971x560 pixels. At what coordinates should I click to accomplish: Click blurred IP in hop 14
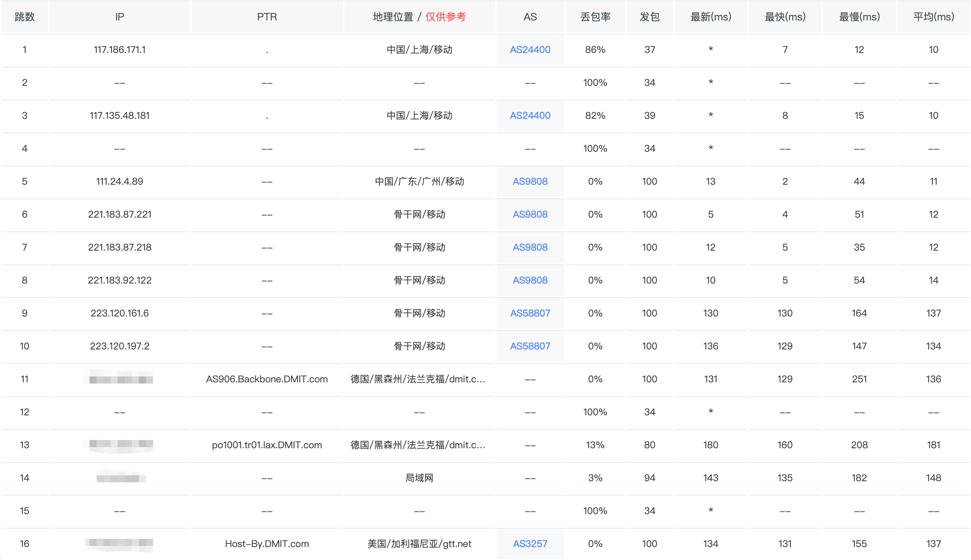pyautogui.click(x=121, y=478)
